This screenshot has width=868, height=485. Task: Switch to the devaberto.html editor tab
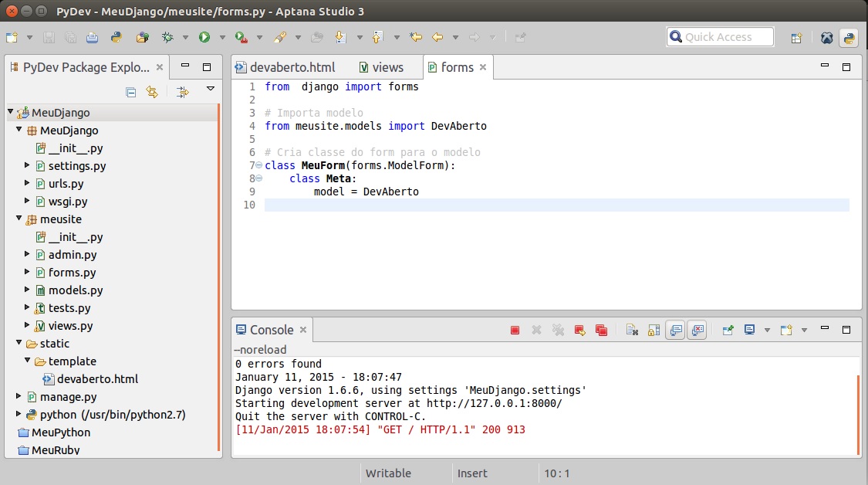(x=292, y=67)
